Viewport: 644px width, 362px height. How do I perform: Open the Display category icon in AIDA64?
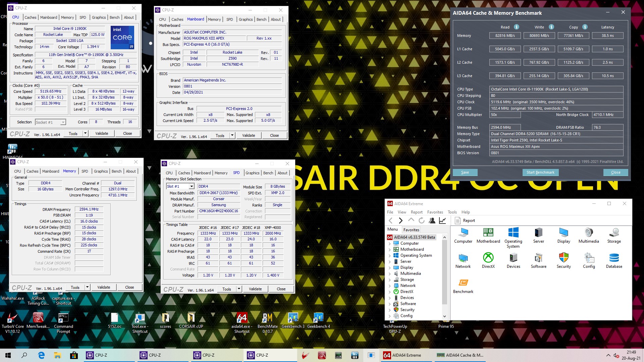point(564,235)
